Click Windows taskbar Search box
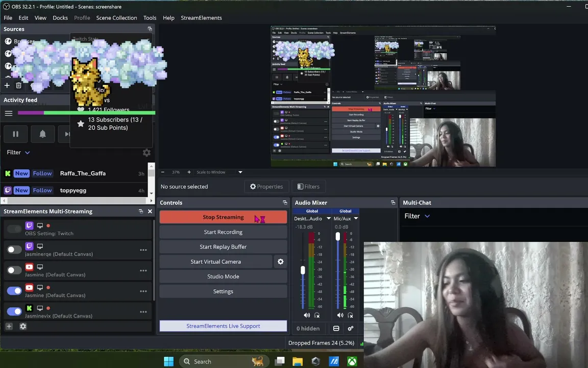 point(224,362)
